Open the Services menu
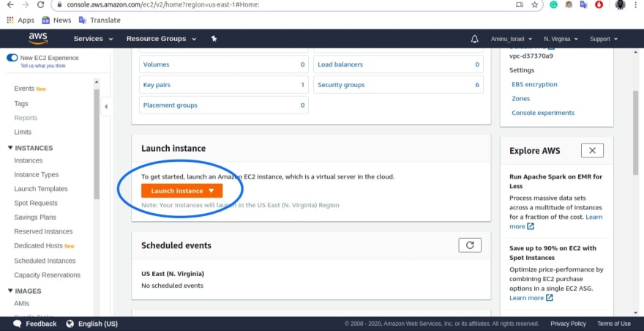 point(93,39)
